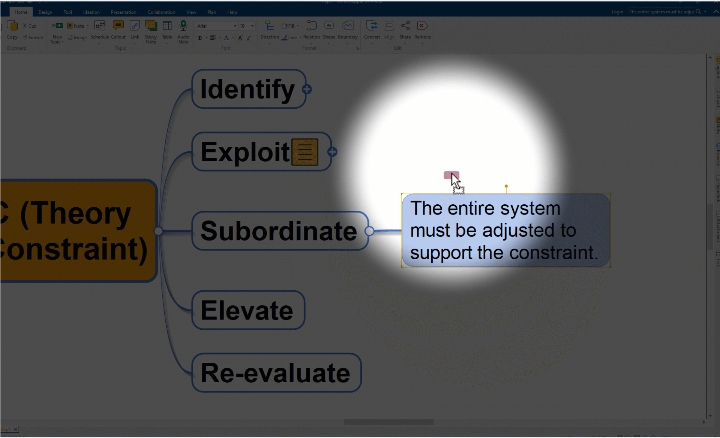The height and width of the screenshot is (438, 720).
Task: Open the Presentation ribbon tab
Action: [124, 12]
